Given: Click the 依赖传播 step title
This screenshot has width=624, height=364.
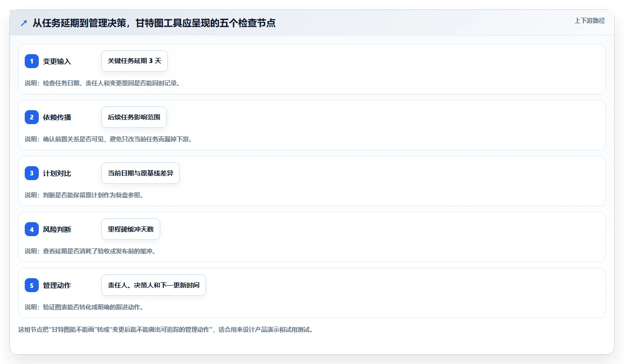Looking at the screenshot, I should (x=57, y=117).
